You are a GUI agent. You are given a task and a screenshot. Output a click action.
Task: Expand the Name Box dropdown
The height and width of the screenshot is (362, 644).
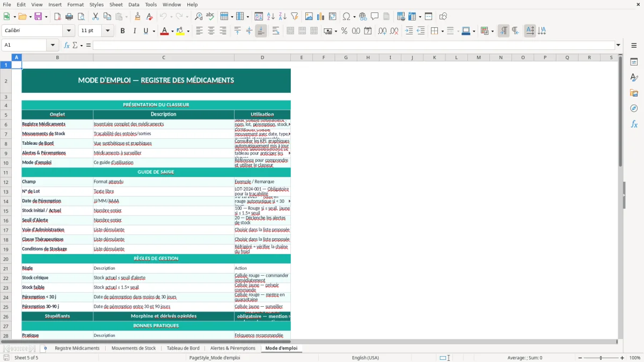click(53, 45)
